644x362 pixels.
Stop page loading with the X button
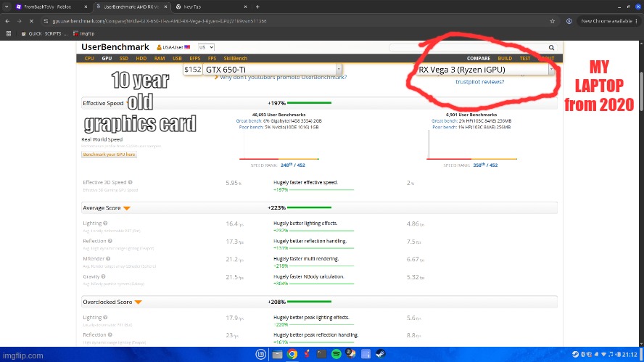click(x=31, y=21)
